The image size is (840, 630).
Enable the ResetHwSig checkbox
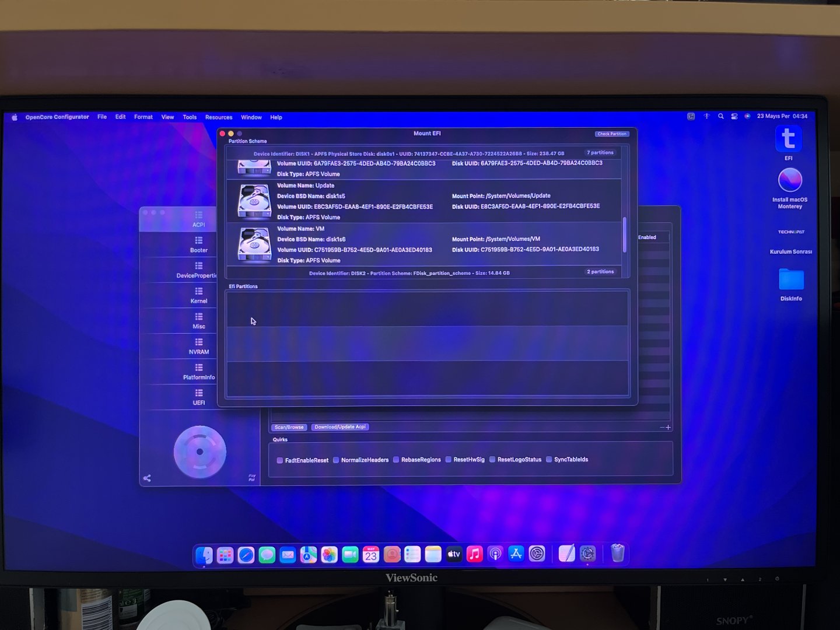(448, 460)
